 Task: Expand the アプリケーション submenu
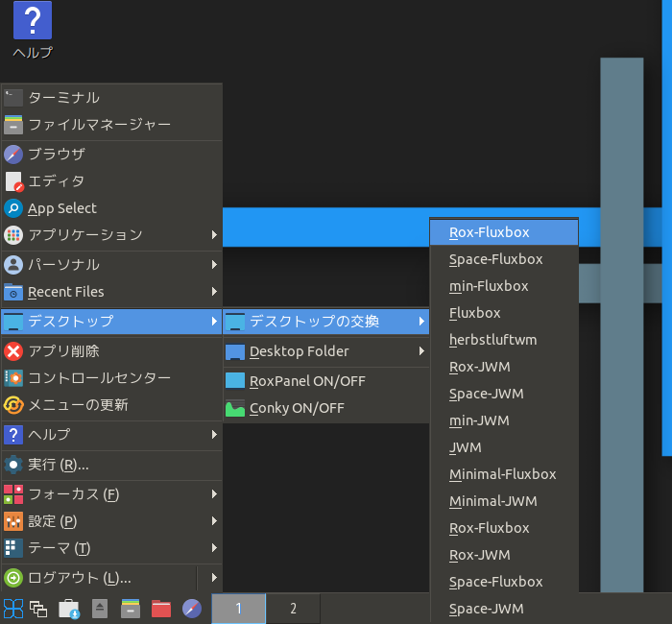111,235
